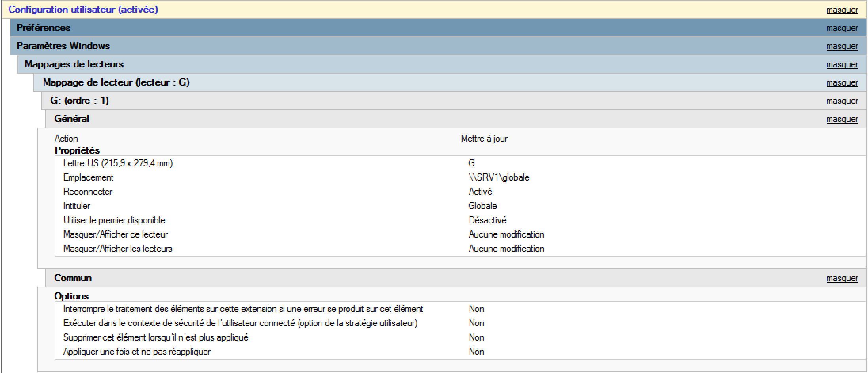Viewport: 868px width, 373px height.
Task: Select Masquer/Afficher ce lecteur property label
Action: [x=116, y=234]
